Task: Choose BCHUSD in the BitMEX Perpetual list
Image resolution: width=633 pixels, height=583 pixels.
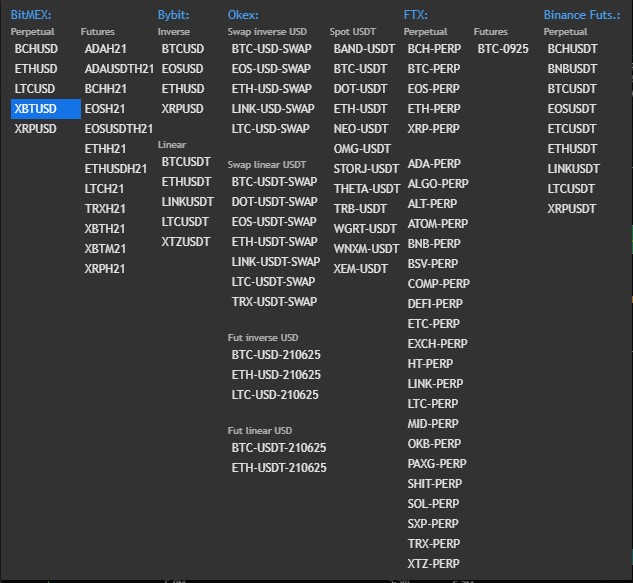Action: click(36, 49)
